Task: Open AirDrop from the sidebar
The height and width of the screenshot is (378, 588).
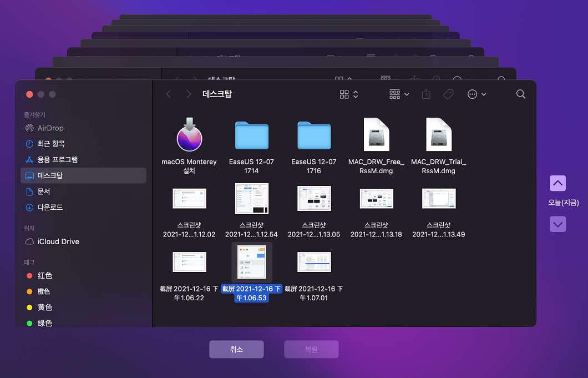Action: 32,128
